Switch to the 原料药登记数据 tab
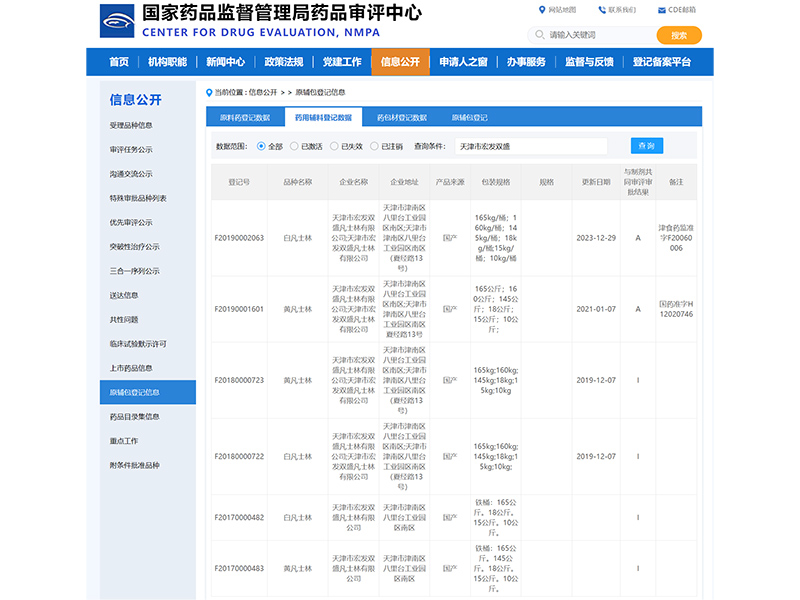This screenshot has height=600, width=800. (x=245, y=117)
